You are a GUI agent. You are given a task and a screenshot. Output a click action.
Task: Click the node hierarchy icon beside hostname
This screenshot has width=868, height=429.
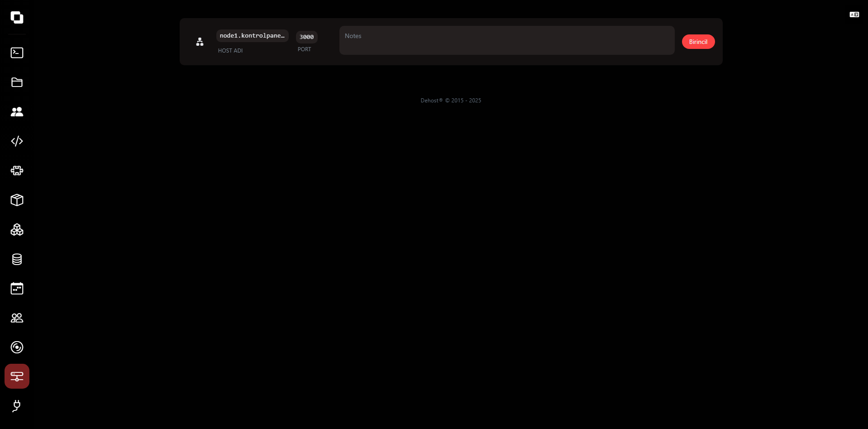pos(200,42)
